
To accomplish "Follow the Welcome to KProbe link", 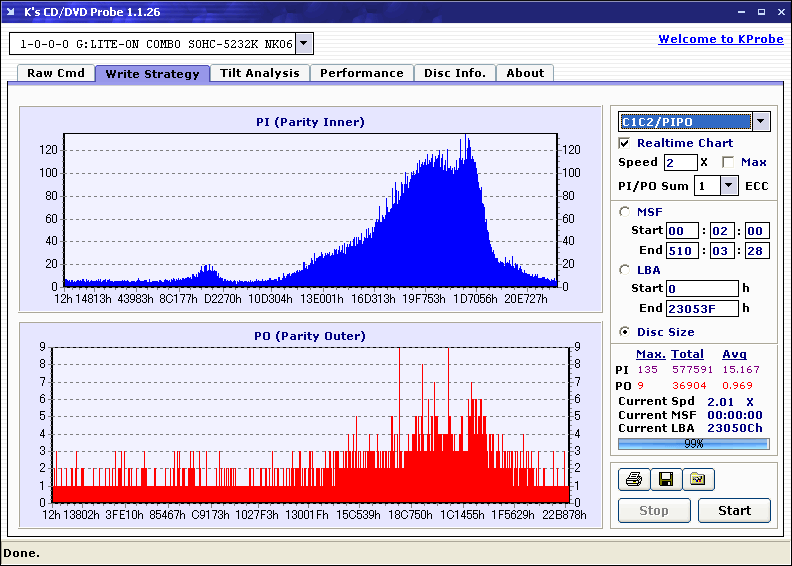I will [x=721, y=39].
